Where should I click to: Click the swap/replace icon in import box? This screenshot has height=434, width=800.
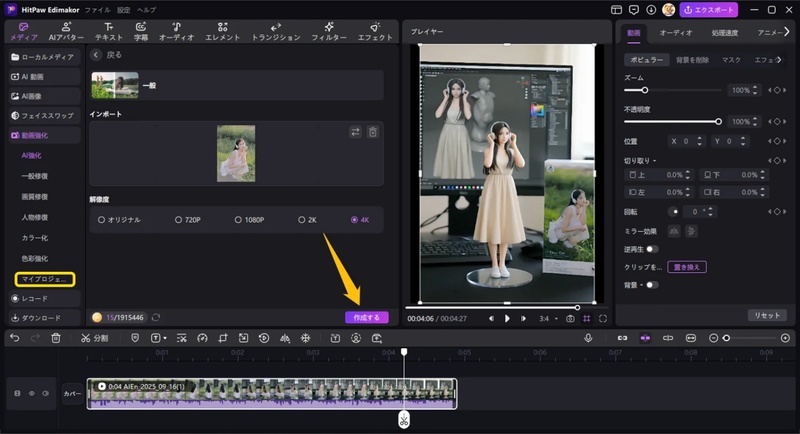tap(355, 132)
